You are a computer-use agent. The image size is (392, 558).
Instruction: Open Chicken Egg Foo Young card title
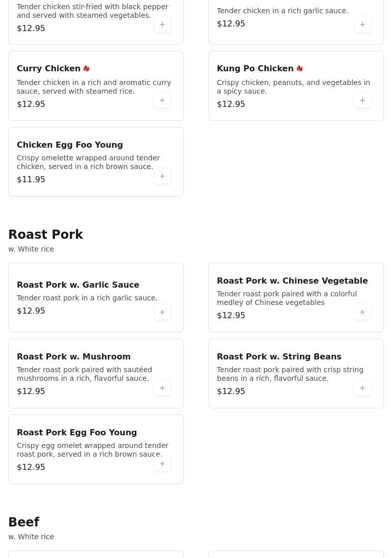tap(70, 145)
